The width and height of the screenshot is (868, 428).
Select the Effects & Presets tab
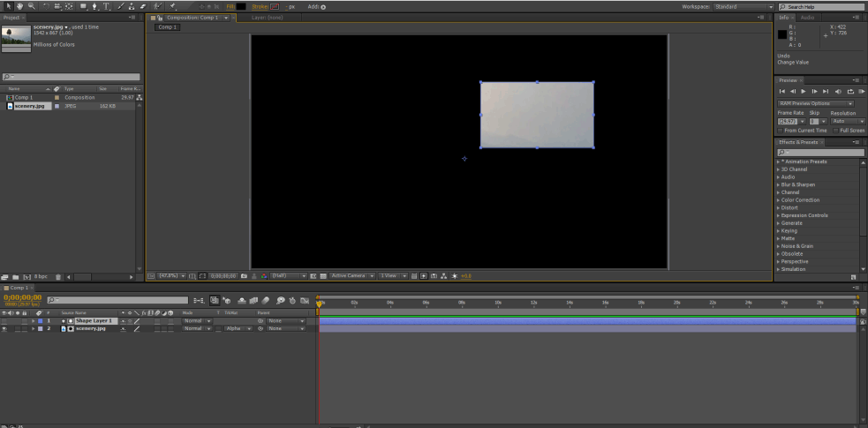(799, 142)
